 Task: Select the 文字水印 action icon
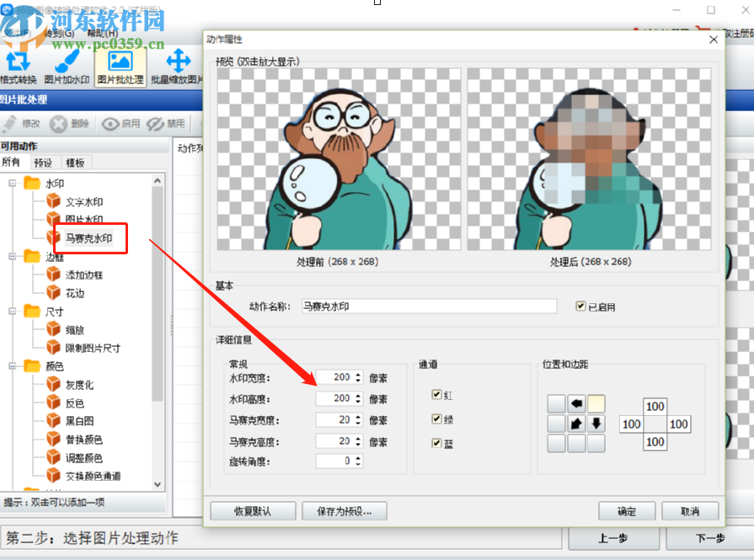(x=53, y=201)
